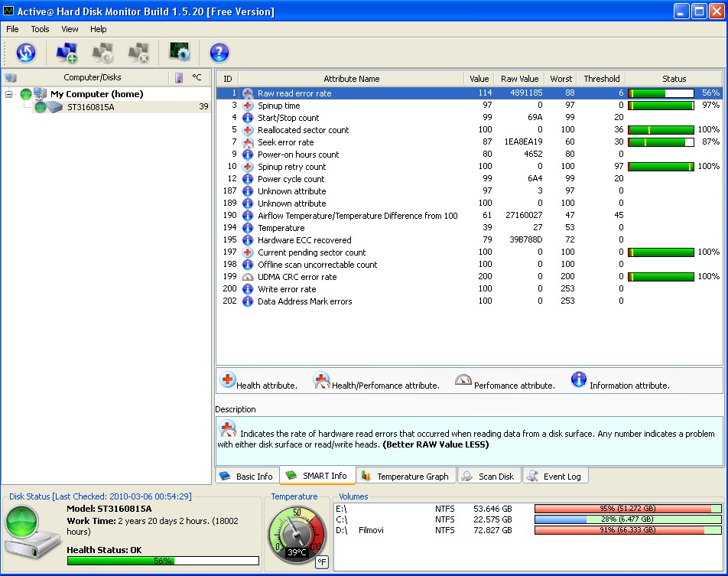Image resolution: width=728 pixels, height=576 pixels.
Task: Select the D:\ Filmovi volume row
Action: click(528, 530)
